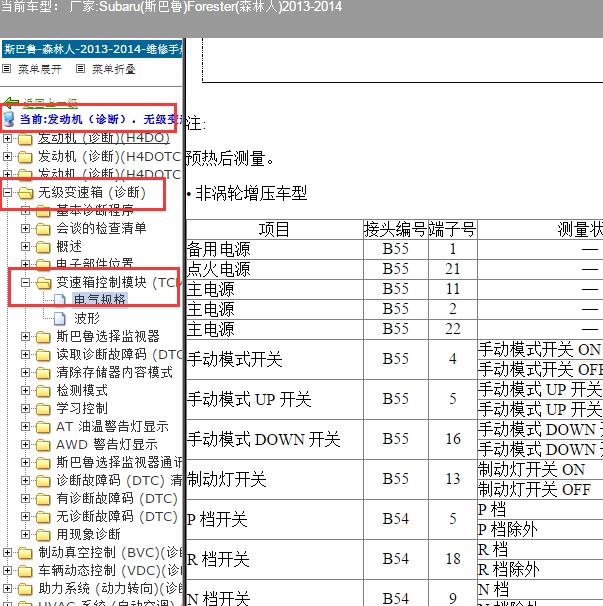The image size is (603, 606).
Task: Expand the 斯巴鲁选择监视器 node
Action: (26, 337)
